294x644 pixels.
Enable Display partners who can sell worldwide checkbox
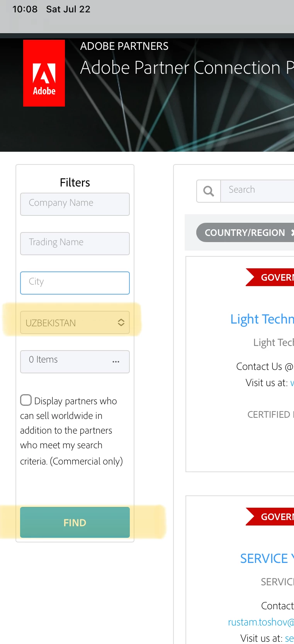(x=26, y=400)
